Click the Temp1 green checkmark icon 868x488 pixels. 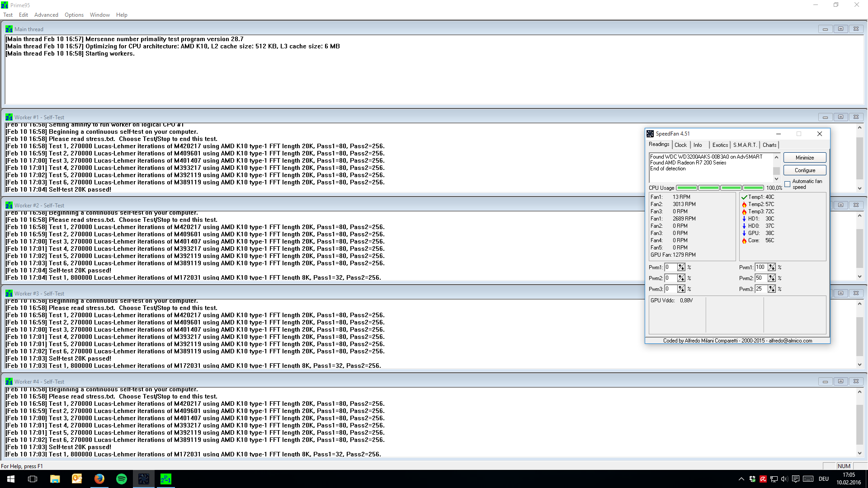[744, 197]
